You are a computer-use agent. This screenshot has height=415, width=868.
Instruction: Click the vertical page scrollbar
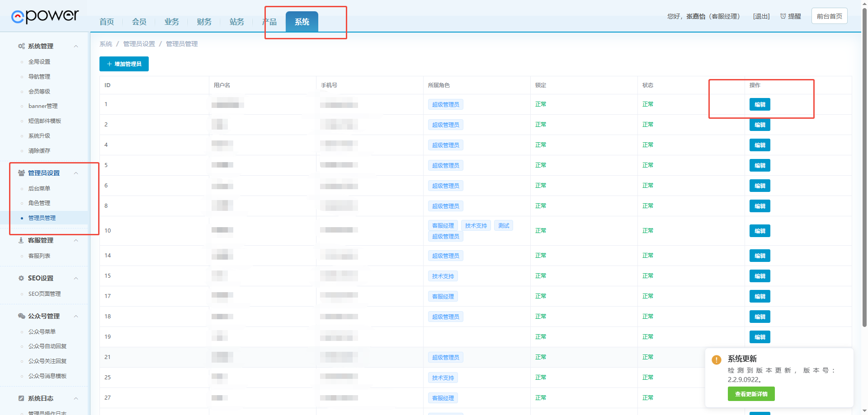tap(865, 167)
